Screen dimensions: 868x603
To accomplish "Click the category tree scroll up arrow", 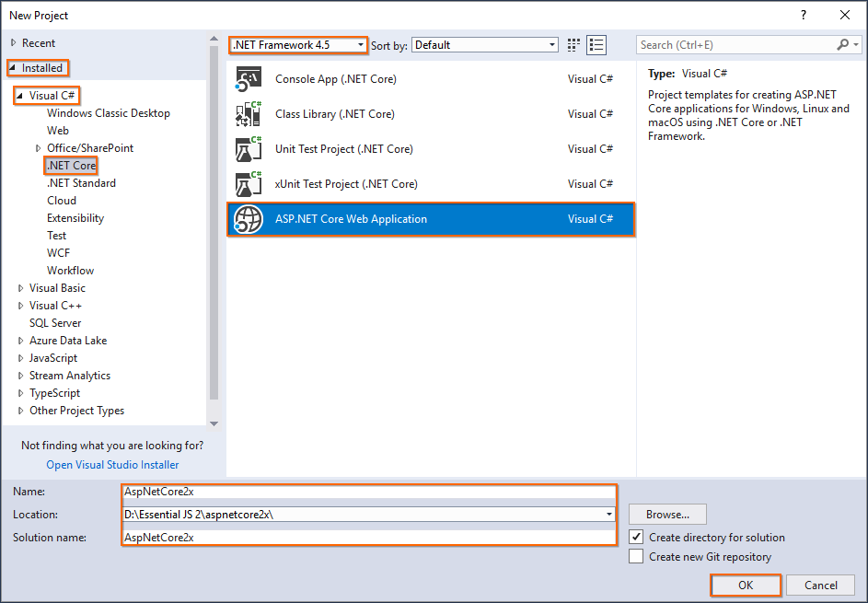I will (x=214, y=39).
